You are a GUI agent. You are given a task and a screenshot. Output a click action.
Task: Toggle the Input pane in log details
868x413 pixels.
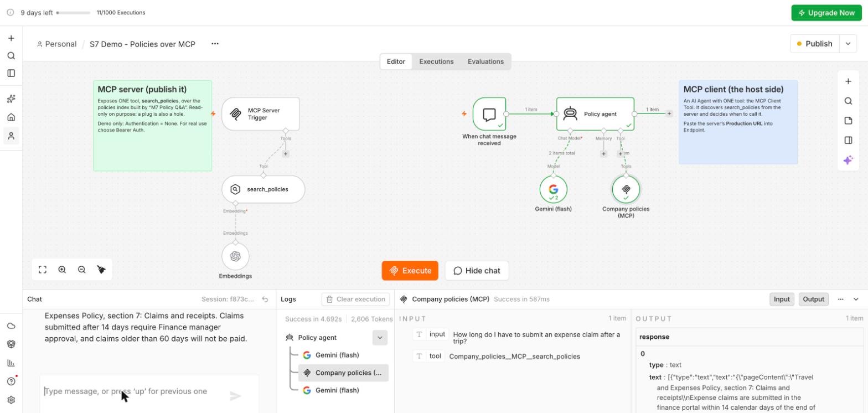click(782, 300)
